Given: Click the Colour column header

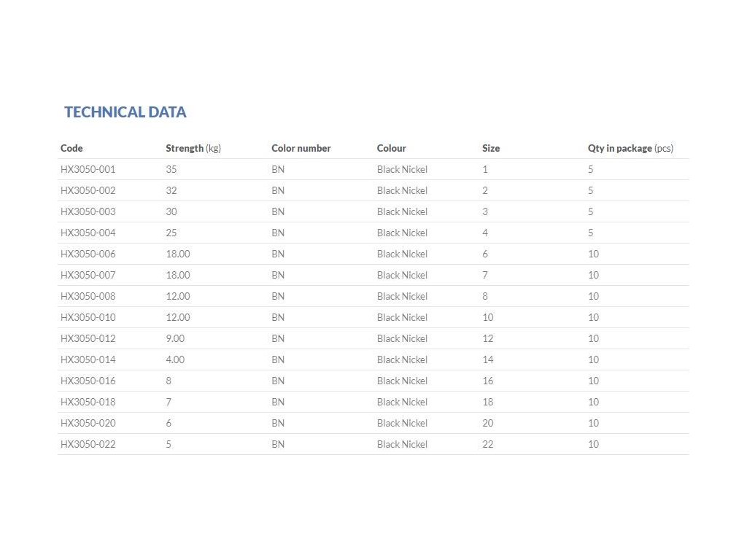Looking at the screenshot, I should coord(391,148).
